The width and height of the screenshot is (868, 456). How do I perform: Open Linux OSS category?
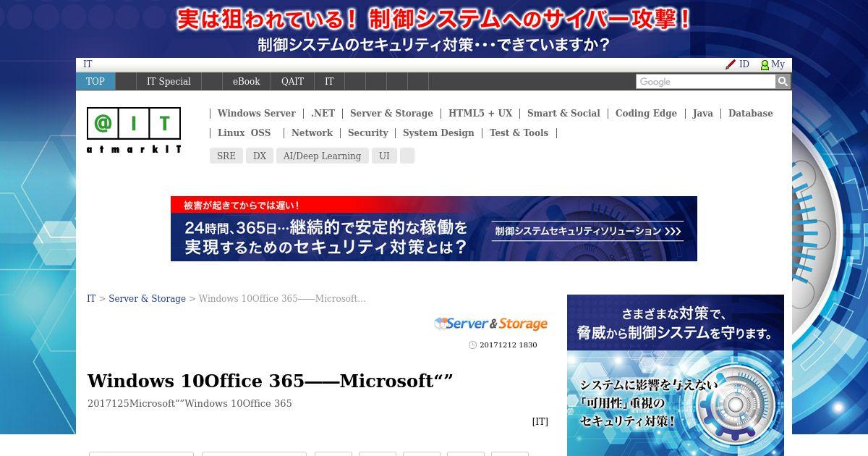(244, 132)
